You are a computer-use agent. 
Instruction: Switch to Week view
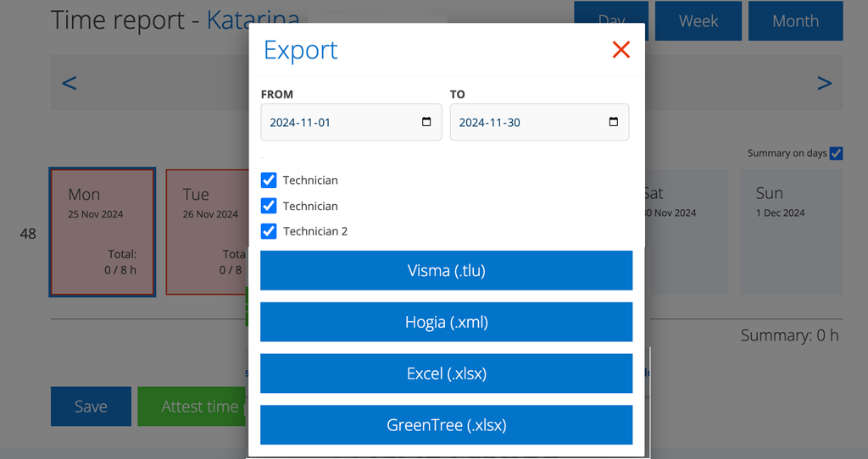point(698,21)
